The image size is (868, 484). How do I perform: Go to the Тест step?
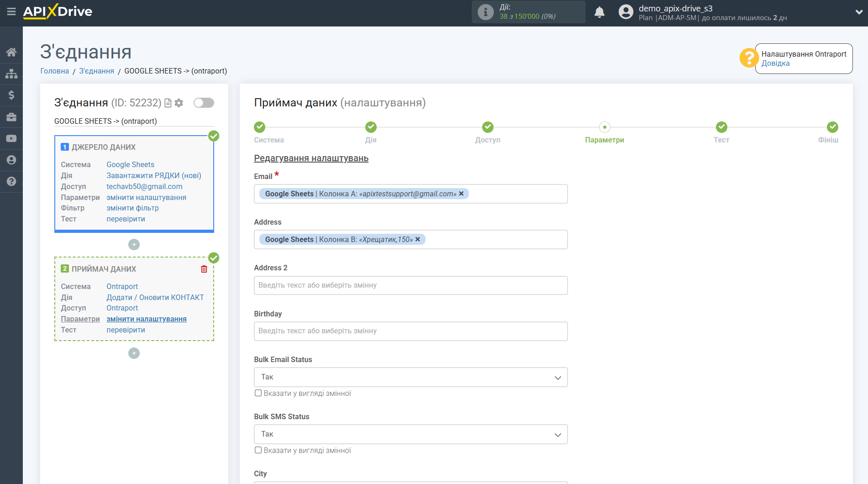(721, 127)
